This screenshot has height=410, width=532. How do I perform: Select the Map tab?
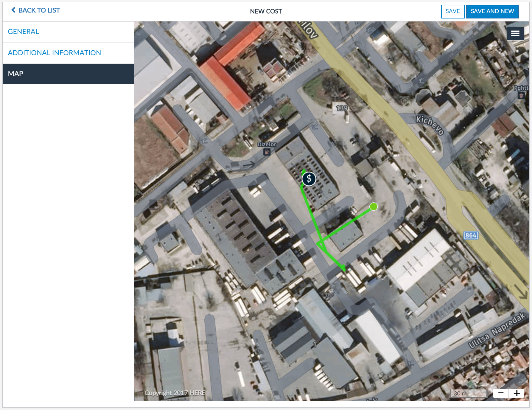(16, 74)
